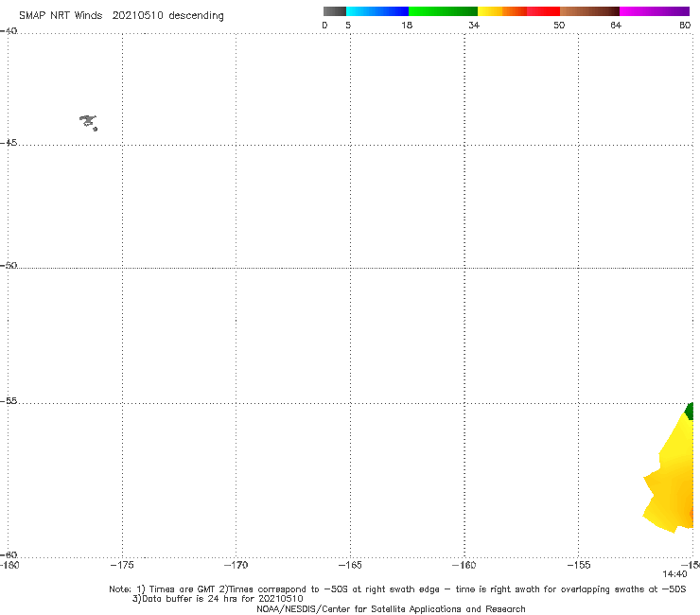Click the color bar label 5
The height and width of the screenshot is (615, 700).
[348, 26]
